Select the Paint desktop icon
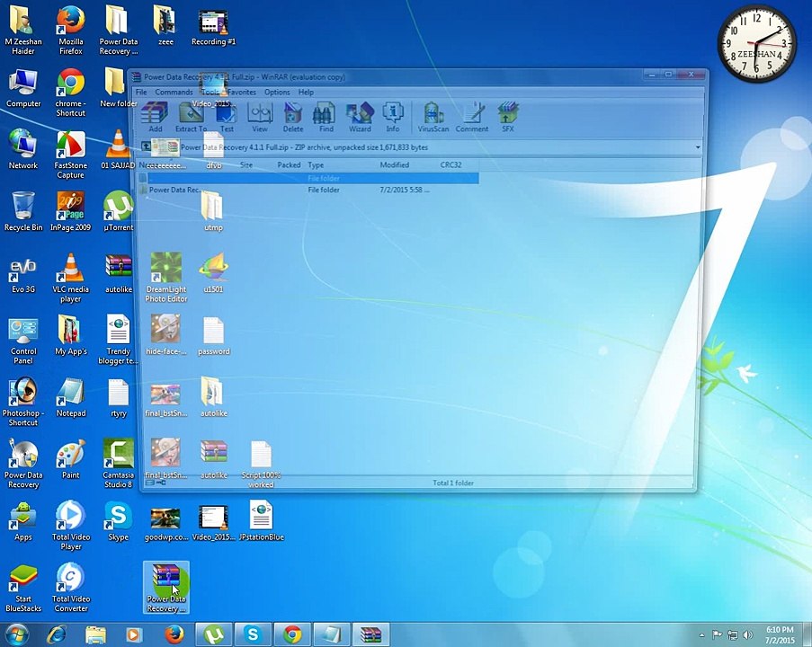The height and width of the screenshot is (647, 812). tap(71, 459)
